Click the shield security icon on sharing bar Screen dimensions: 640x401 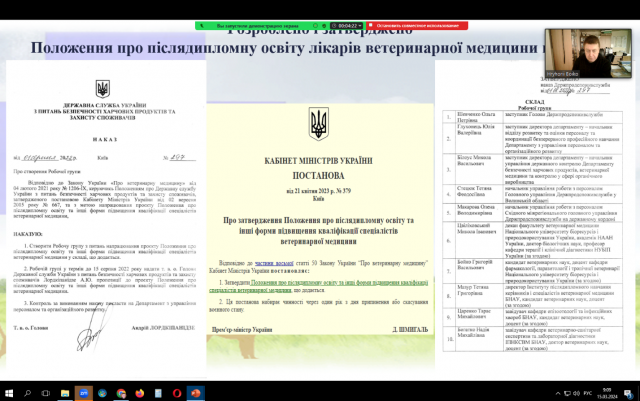pyautogui.click(x=324, y=25)
